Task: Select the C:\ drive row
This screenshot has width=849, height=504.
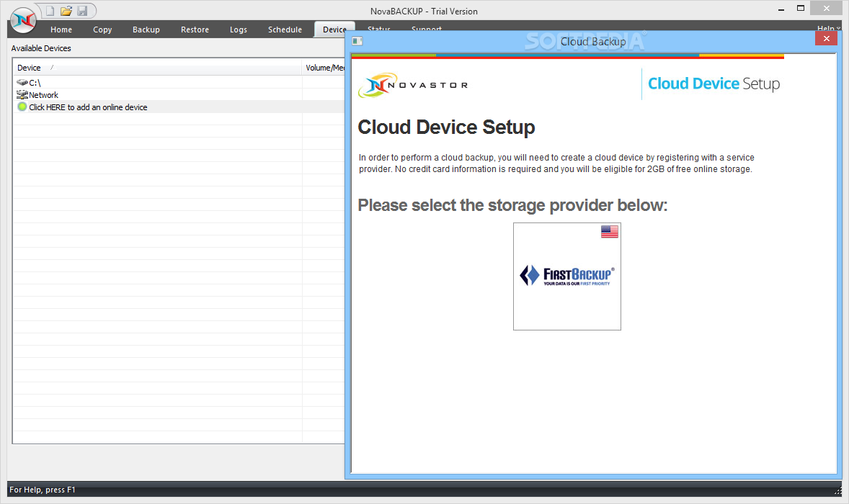Action: pos(179,83)
